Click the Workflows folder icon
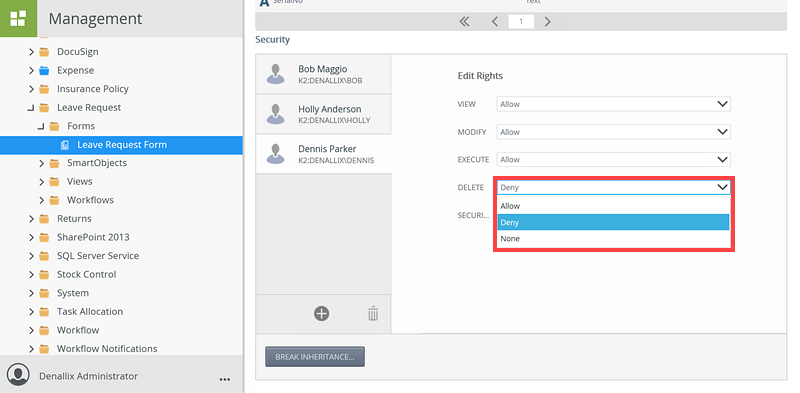 55,200
